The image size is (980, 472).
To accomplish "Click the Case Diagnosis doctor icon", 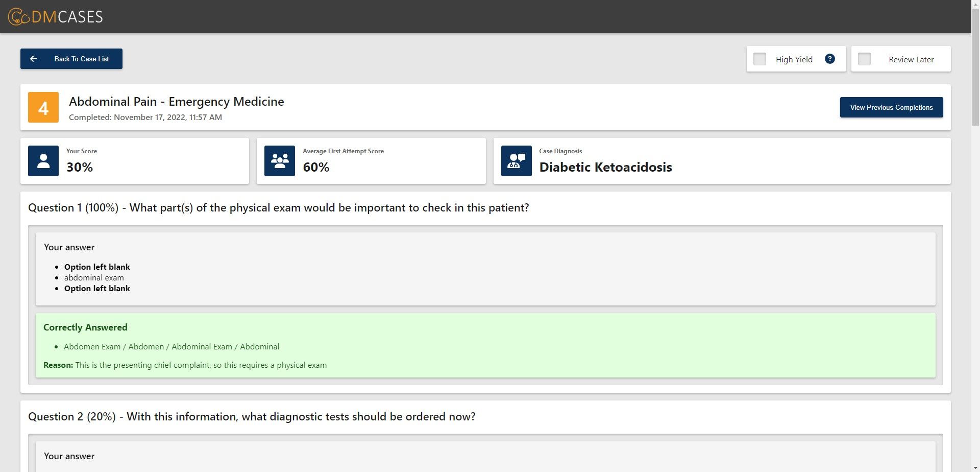I will pos(516,161).
